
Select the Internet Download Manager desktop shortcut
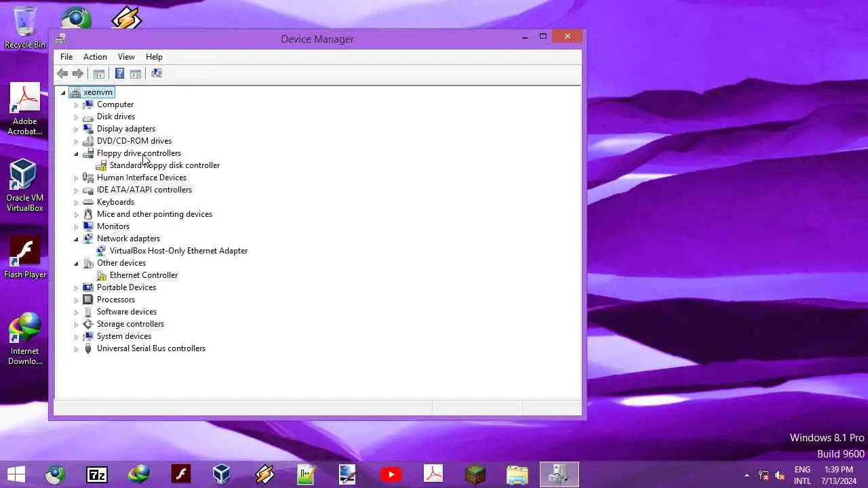[25, 339]
